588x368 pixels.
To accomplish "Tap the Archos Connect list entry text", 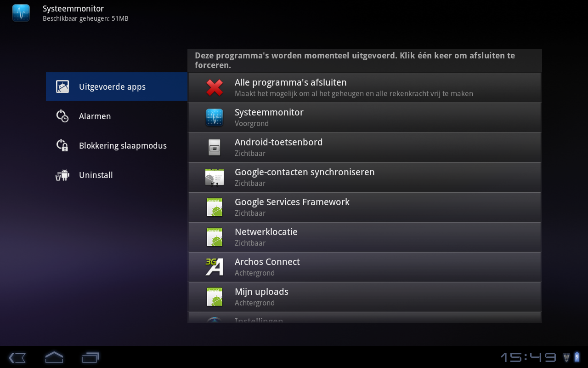I will [267, 262].
